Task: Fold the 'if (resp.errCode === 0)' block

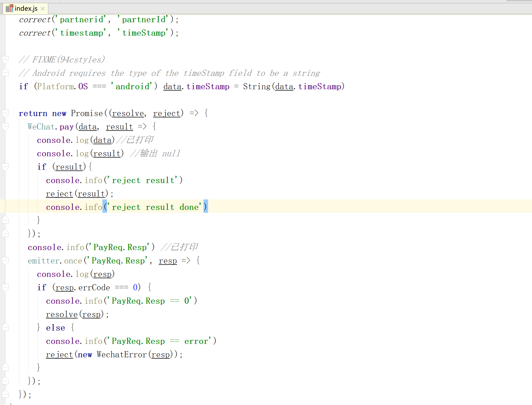Action: click(5, 287)
